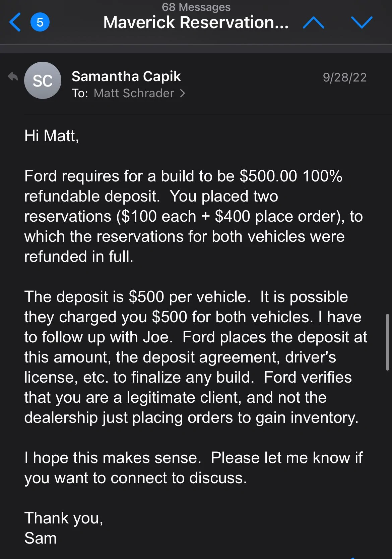Tap the back chevron to return to mailbox
This screenshot has height=559, width=392.
click(x=15, y=22)
